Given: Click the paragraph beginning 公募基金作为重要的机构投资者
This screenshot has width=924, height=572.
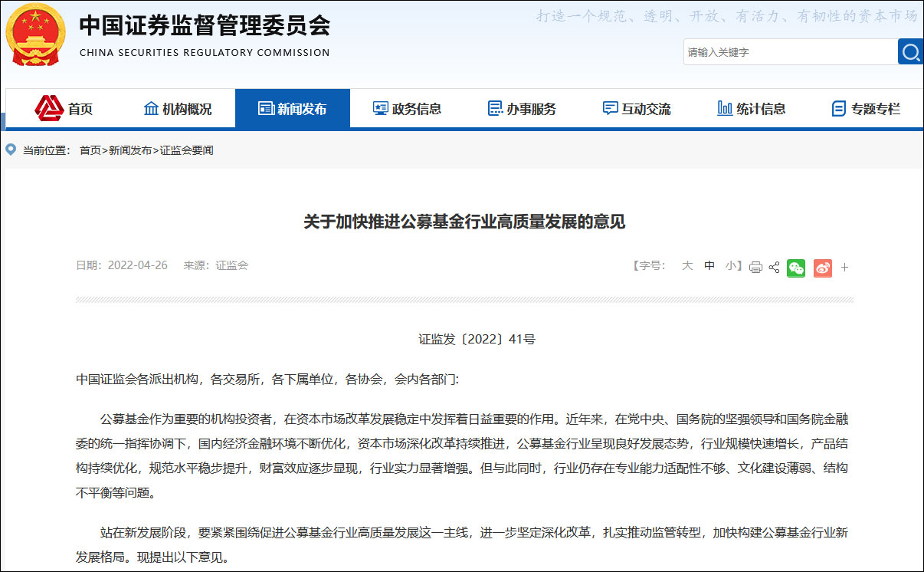Looking at the screenshot, I should click(x=462, y=457).
